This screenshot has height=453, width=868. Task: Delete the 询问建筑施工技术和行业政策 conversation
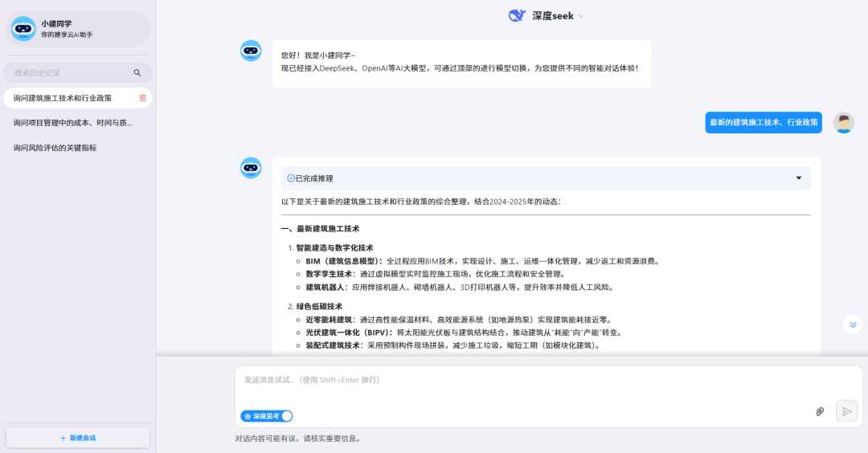point(142,98)
